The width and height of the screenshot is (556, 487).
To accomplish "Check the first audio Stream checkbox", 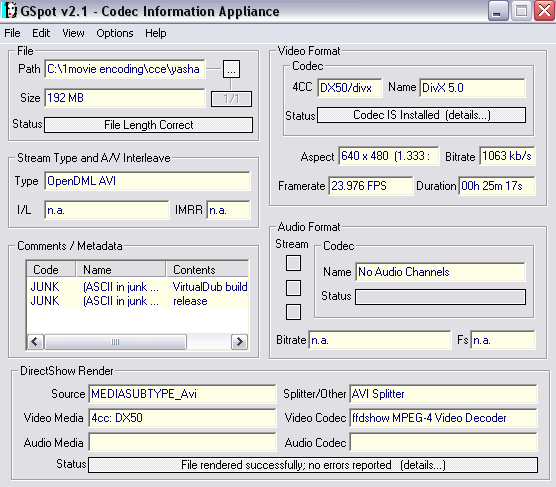I will (x=293, y=263).
